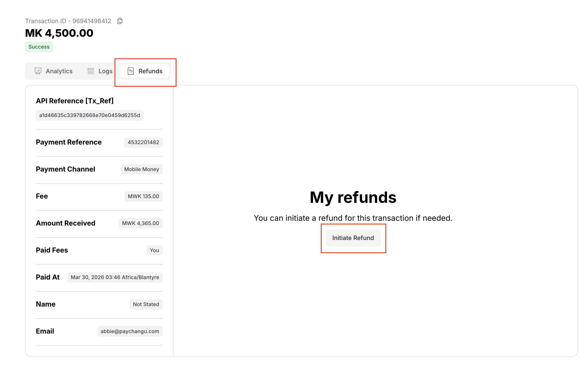Screen dimensions: 588x372
Task: Click the API reference hash value
Action: [90, 115]
